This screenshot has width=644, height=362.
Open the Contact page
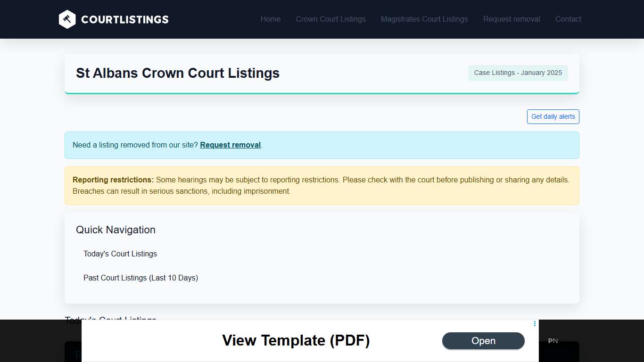(568, 19)
